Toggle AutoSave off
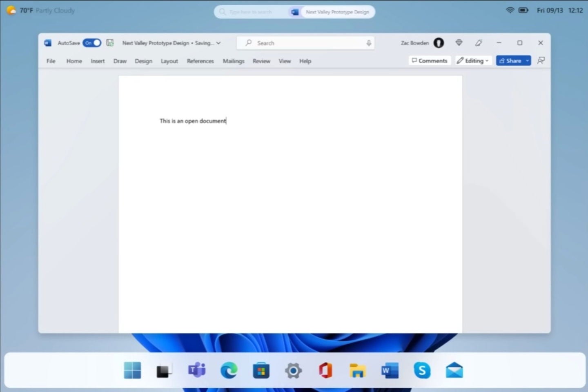Image resolution: width=588 pixels, height=392 pixels. pyautogui.click(x=91, y=42)
